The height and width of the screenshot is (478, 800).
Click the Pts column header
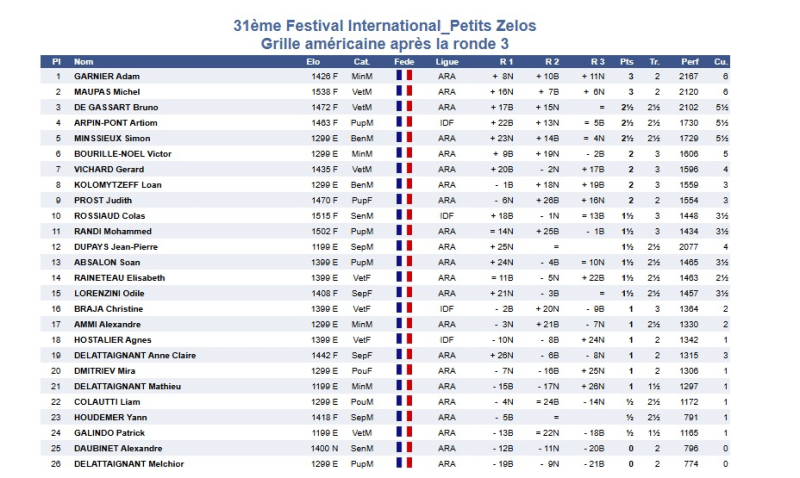(x=627, y=61)
